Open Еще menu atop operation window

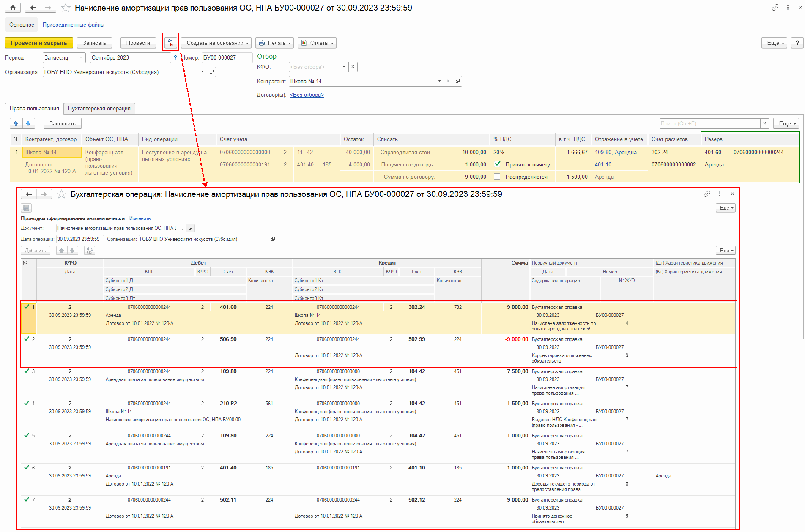point(726,207)
